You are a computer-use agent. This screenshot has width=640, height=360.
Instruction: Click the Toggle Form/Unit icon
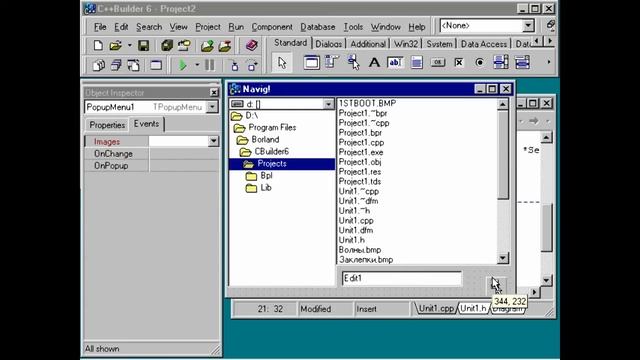133,65
